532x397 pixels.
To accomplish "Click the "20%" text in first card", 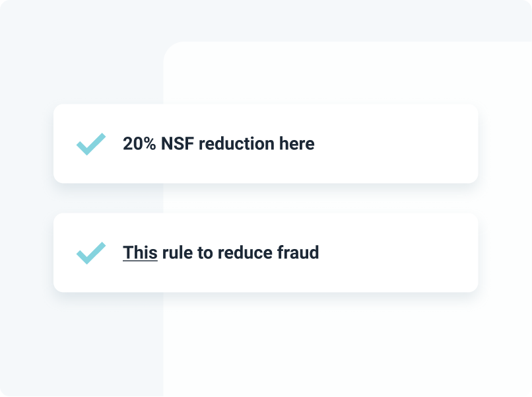I will 139,143.
